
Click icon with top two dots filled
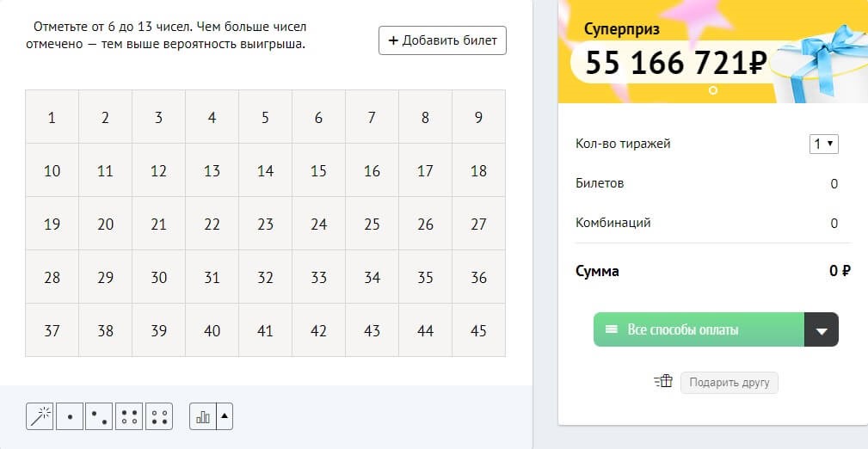coord(130,417)
